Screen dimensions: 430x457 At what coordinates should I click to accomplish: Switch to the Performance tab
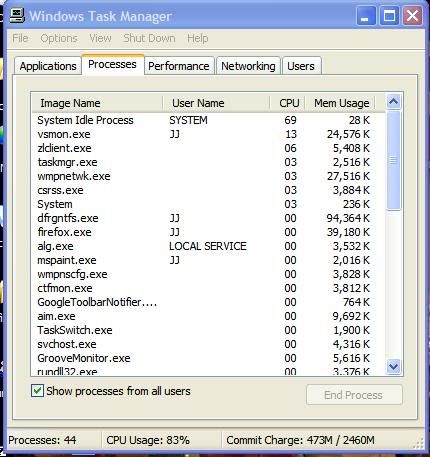click(x=179, y=66)
